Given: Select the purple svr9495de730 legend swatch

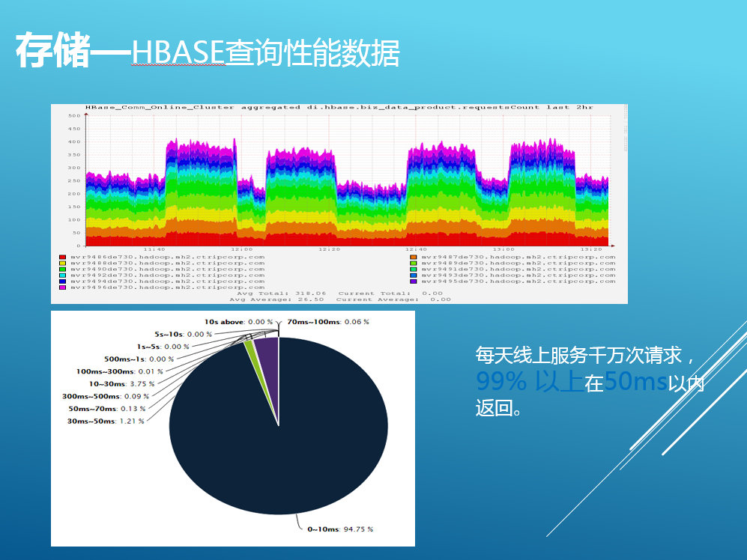Looking at the screenshot, I should (414, 281).
